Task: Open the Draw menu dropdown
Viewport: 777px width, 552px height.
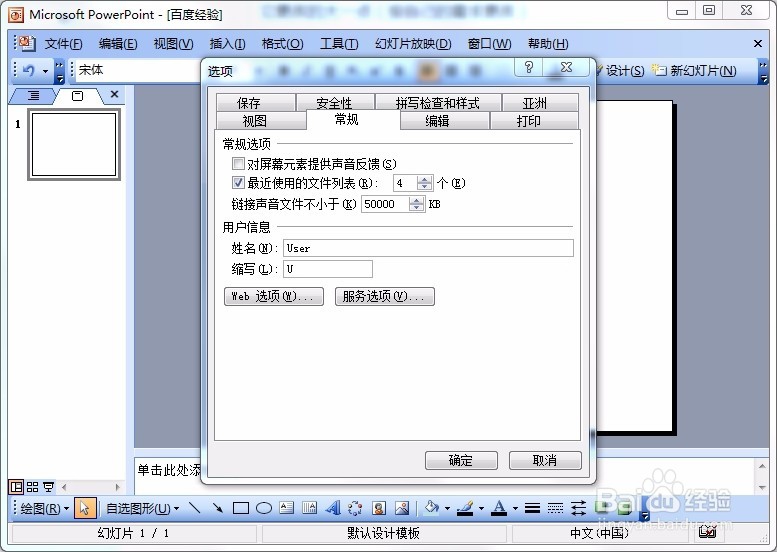Action: click(x=44, y=508)
